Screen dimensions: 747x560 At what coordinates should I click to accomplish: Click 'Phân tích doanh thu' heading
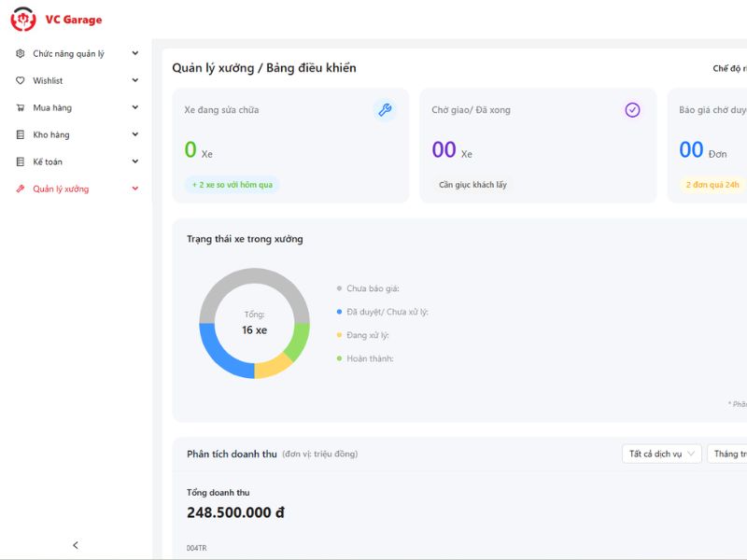point(232,454)
